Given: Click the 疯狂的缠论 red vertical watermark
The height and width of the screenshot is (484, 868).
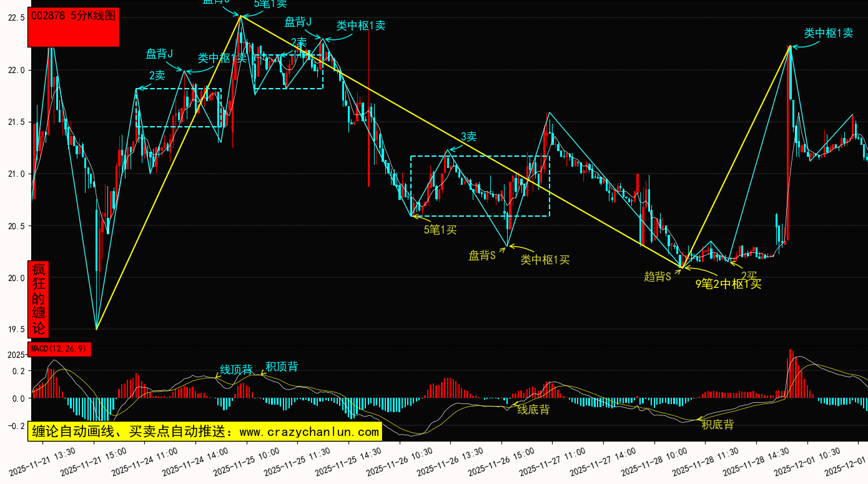Looking at the screenshot, I should tap(39, 299).
